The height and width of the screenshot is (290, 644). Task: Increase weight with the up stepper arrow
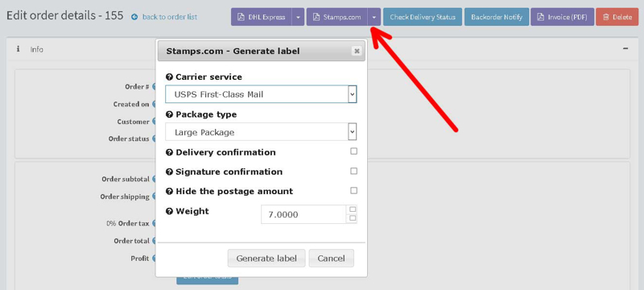(x=353, y=209)
